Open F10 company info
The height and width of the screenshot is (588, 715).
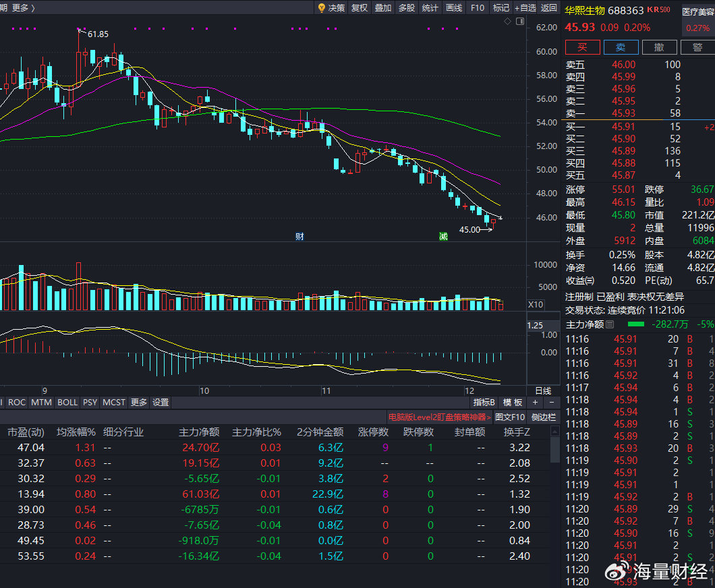pos(478,7)
